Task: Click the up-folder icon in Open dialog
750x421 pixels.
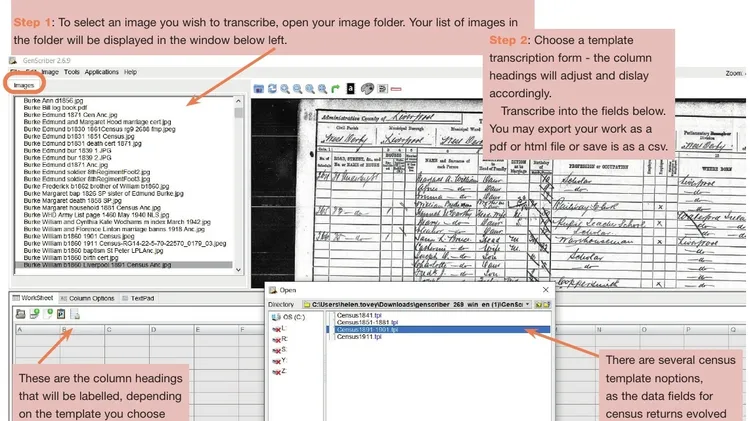Action: point(539,304)
